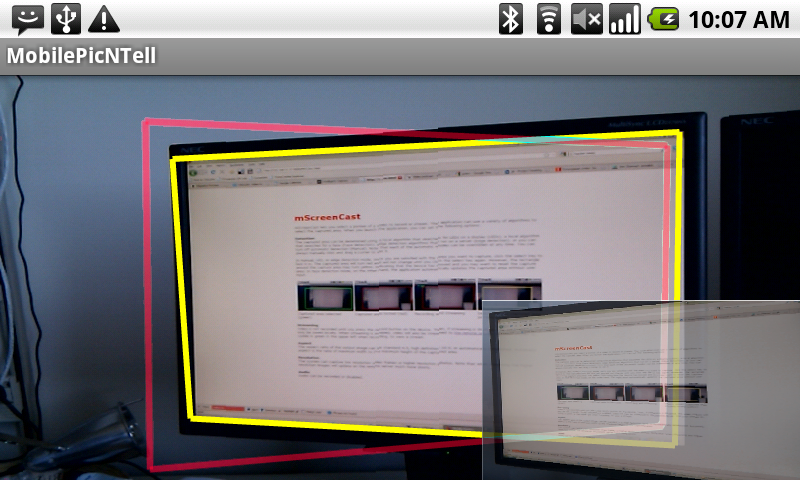Tap the Wi-Fi signal icon
This screenshot has height=480, width=800.
tap(549, 19)
